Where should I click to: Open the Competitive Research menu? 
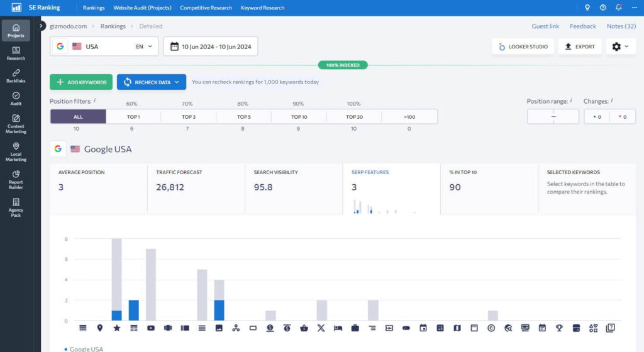(206, 8)
